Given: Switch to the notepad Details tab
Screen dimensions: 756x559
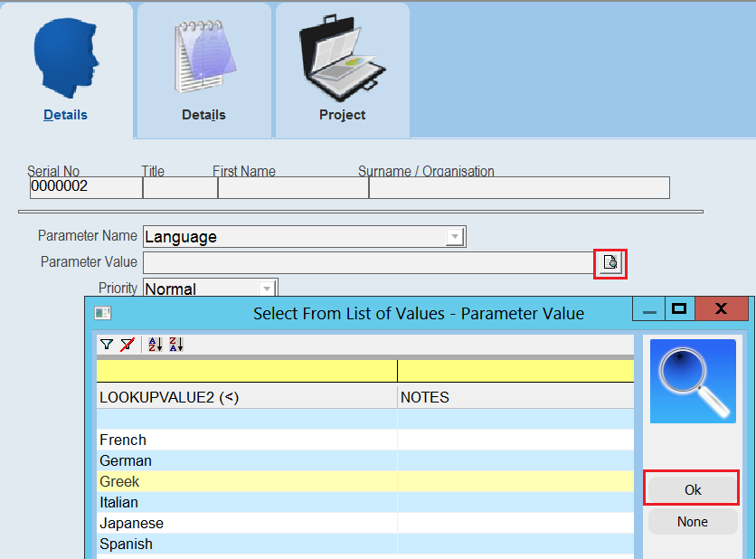Looking at the screenshot, I should (204, 71).
